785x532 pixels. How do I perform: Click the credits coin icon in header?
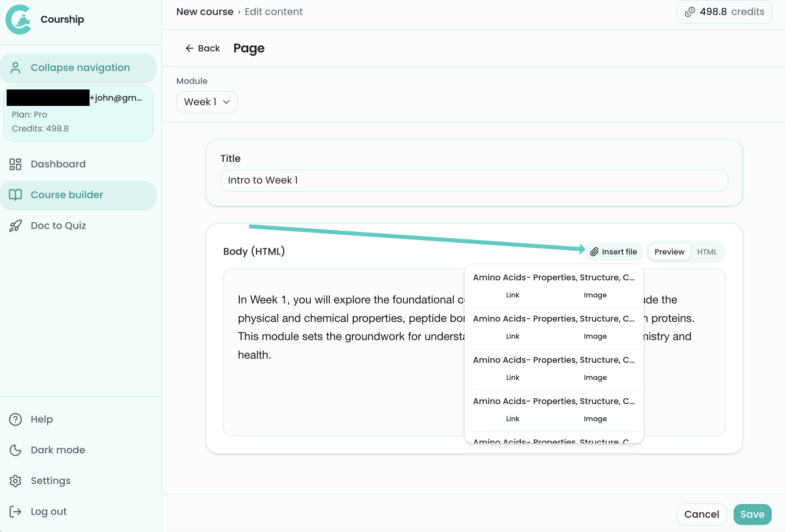tap(690, 12)
